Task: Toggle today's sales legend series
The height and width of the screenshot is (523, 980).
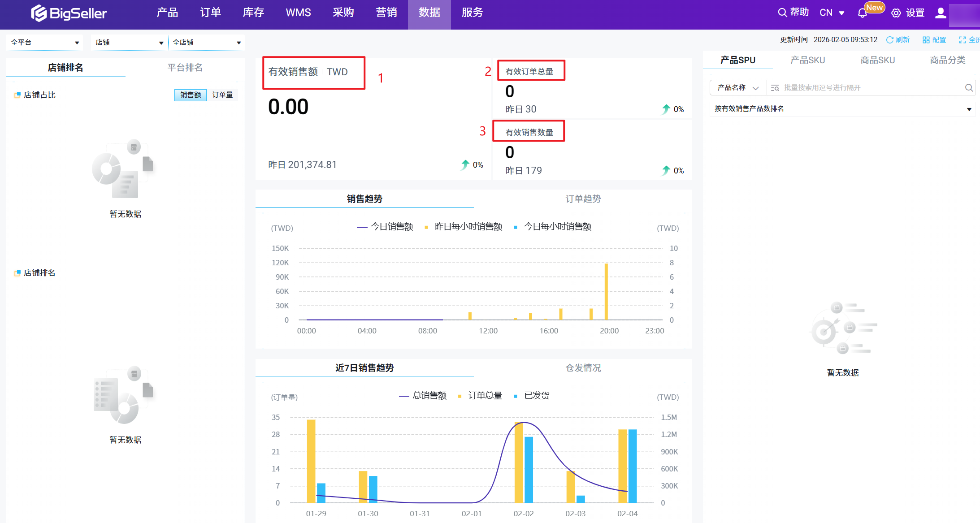Action: (x=386, y=227)
